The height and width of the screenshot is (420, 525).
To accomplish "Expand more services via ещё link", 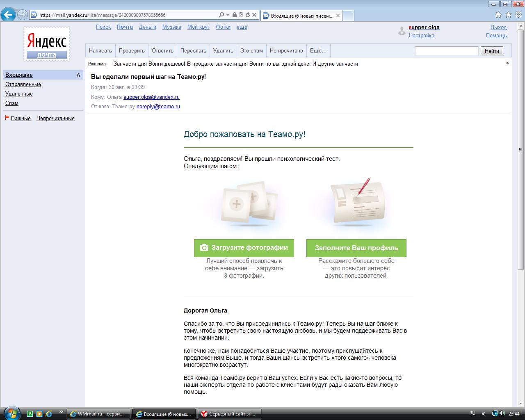I will click(x=242, y=27).
